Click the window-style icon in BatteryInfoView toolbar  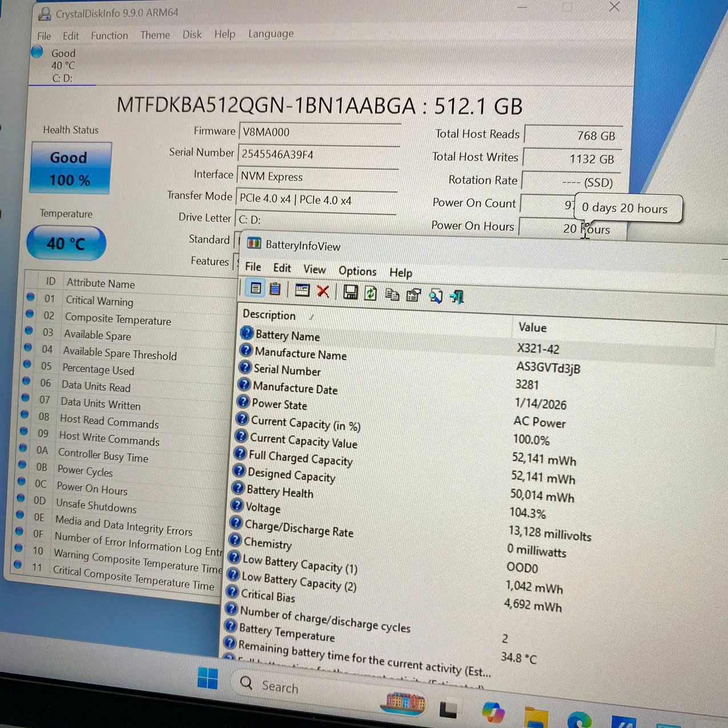(x=302, y=290)
